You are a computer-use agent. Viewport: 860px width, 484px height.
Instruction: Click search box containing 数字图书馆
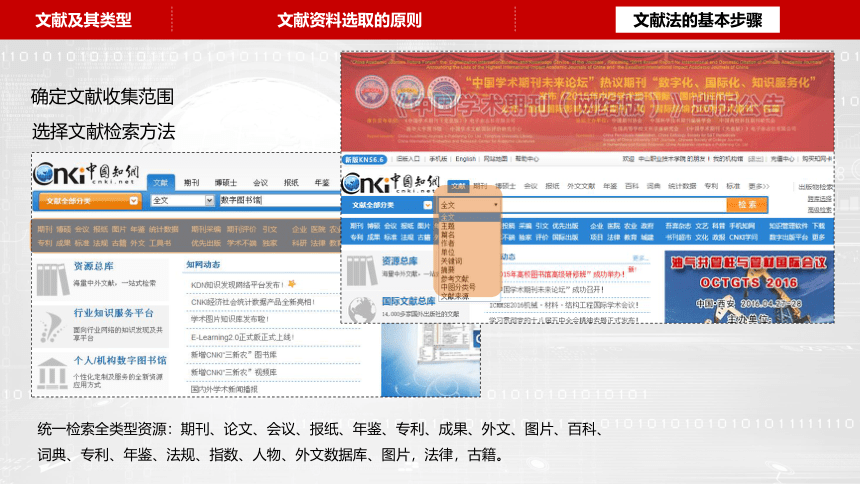(280, 200)
